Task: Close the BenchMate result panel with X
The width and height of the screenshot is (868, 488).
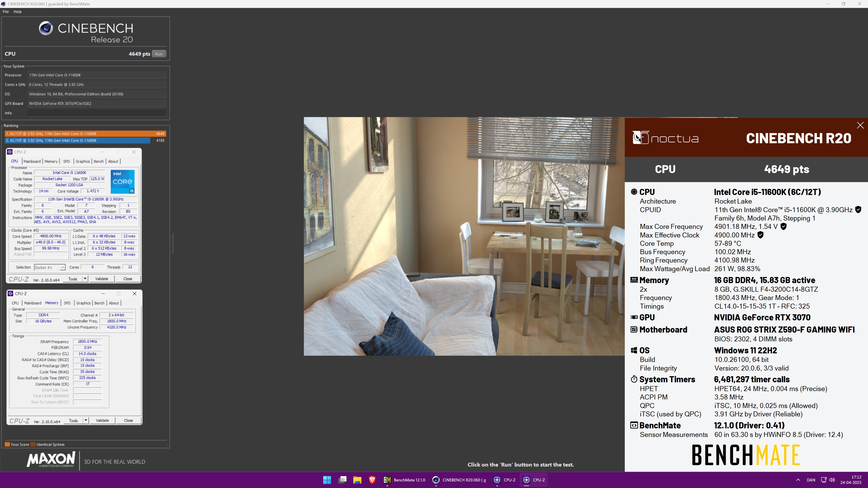Action: [x=860, y=125]
